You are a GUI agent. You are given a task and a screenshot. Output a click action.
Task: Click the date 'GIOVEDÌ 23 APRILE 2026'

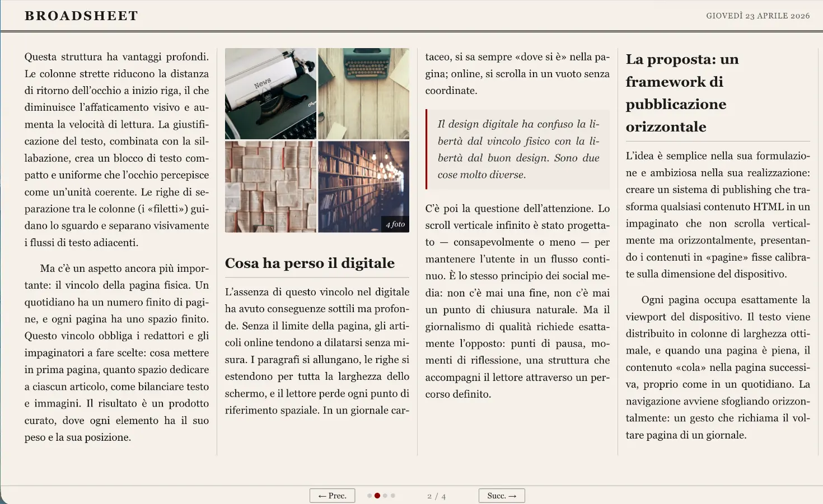point(758,16)
